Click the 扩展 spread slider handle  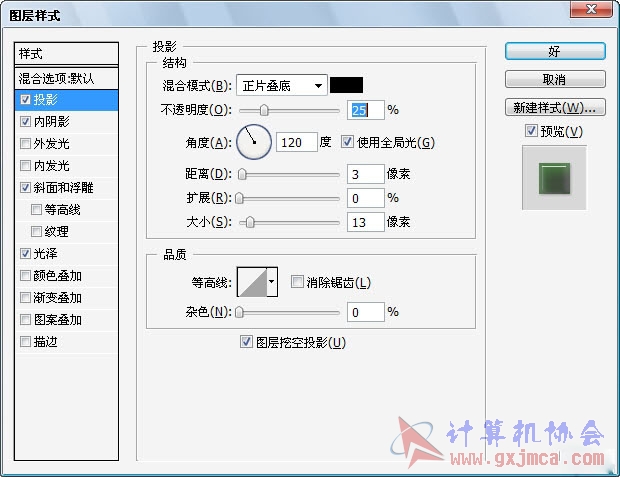click(x=239, y=198)
